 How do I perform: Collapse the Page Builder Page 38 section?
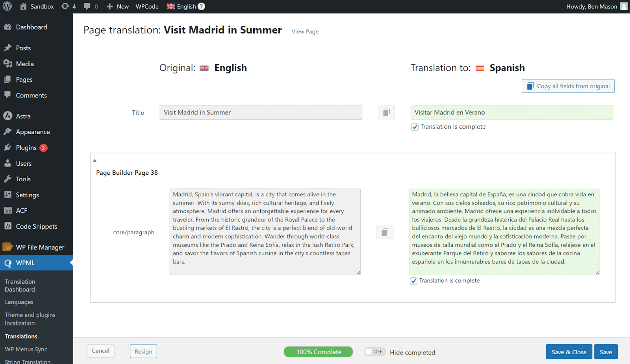coord(94,161)
